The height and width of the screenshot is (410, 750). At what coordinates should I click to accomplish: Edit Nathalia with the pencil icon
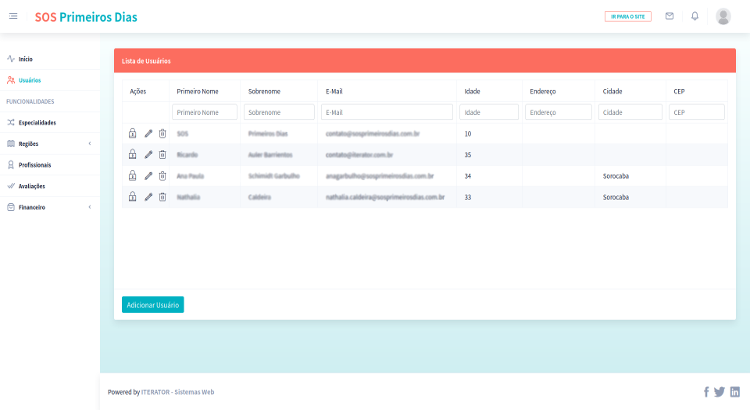(148, 197)
